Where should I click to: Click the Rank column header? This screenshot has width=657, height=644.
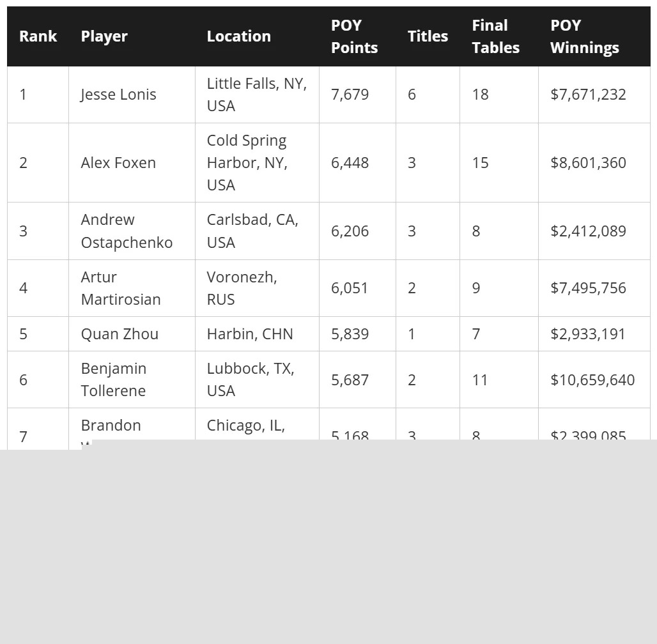click(x=38, y=36)
